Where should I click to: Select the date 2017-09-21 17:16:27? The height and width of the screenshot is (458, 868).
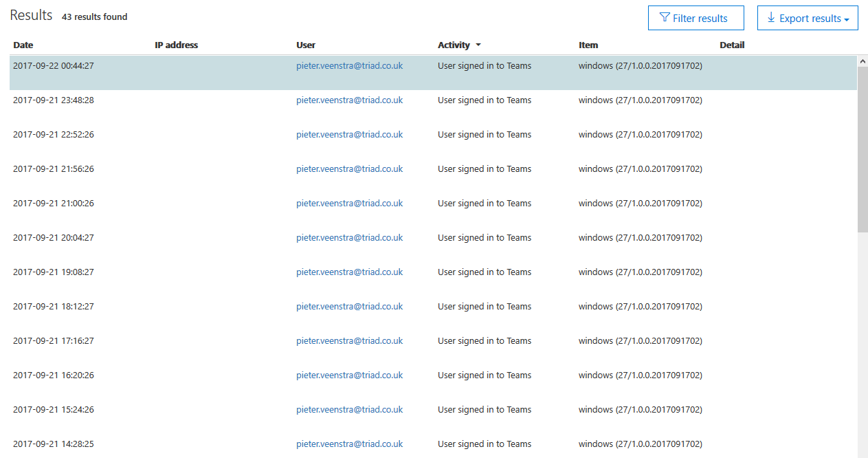[x=54, y=341]
